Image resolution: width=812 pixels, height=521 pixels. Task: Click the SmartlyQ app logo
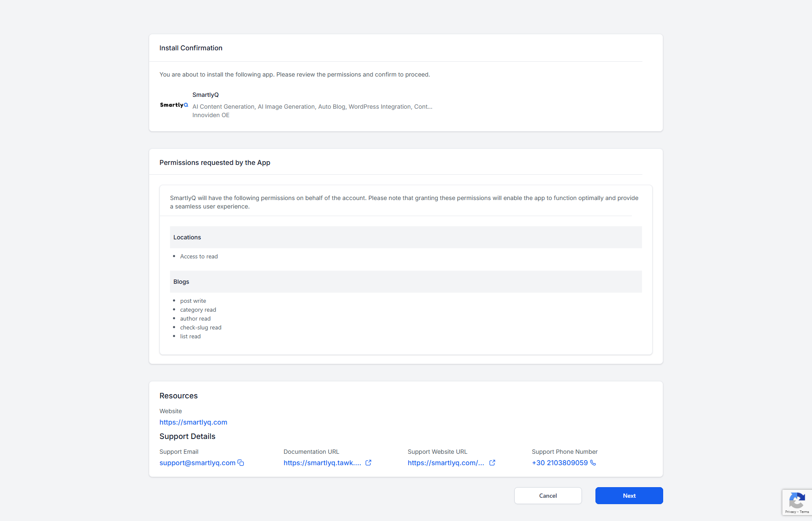pos(174,105)
